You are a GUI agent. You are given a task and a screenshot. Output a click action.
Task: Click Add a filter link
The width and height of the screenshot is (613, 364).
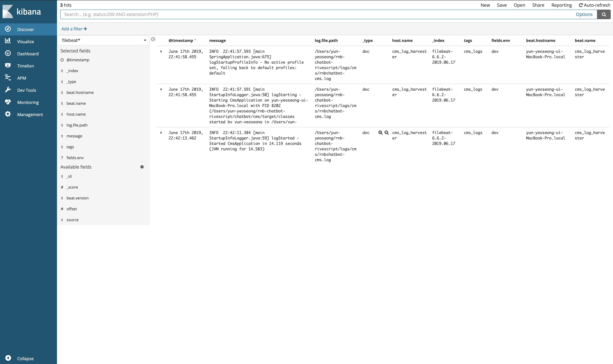point(74,29)
